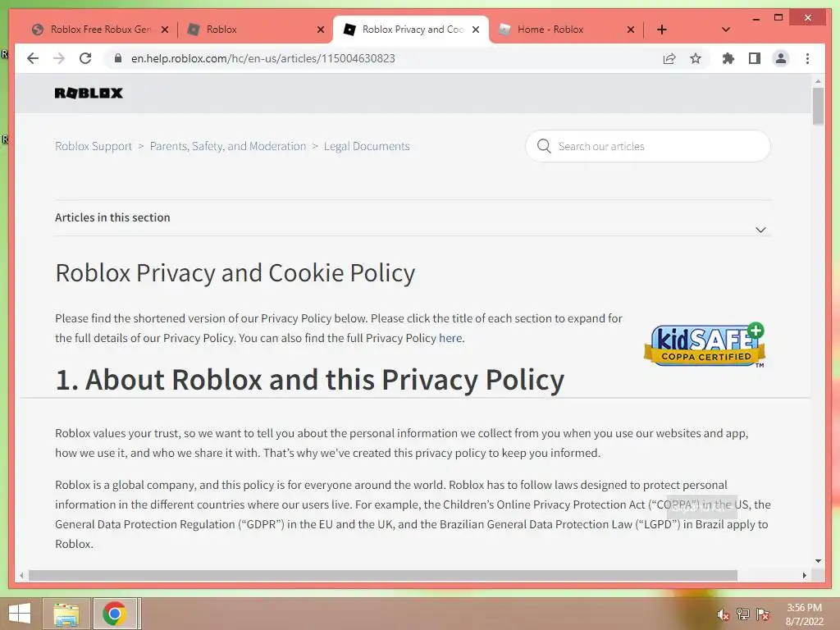Click Roblox Privacy and Cookie Policy title
The image size is (840, 630).
pyautogui.click(x=235, y=272)
